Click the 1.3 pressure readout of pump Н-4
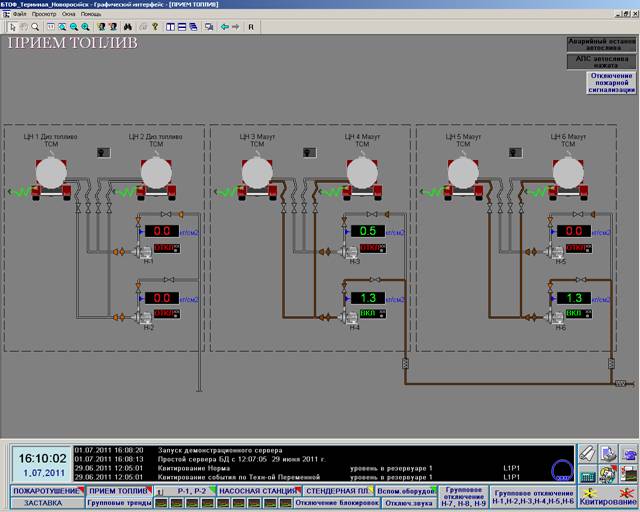640x512 pixels. click(366, 297)
